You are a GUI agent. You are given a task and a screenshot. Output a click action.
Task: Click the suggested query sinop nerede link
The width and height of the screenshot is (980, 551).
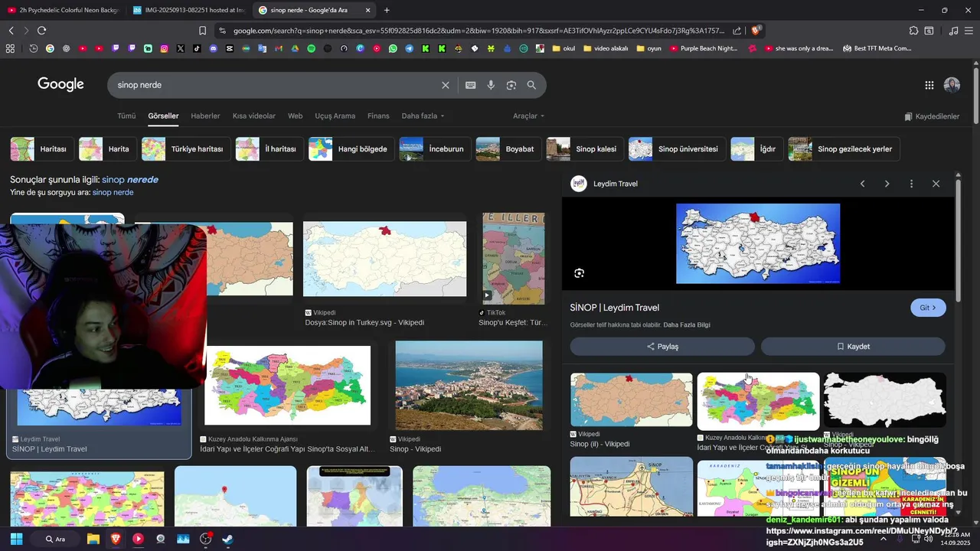tap(130, 179)
